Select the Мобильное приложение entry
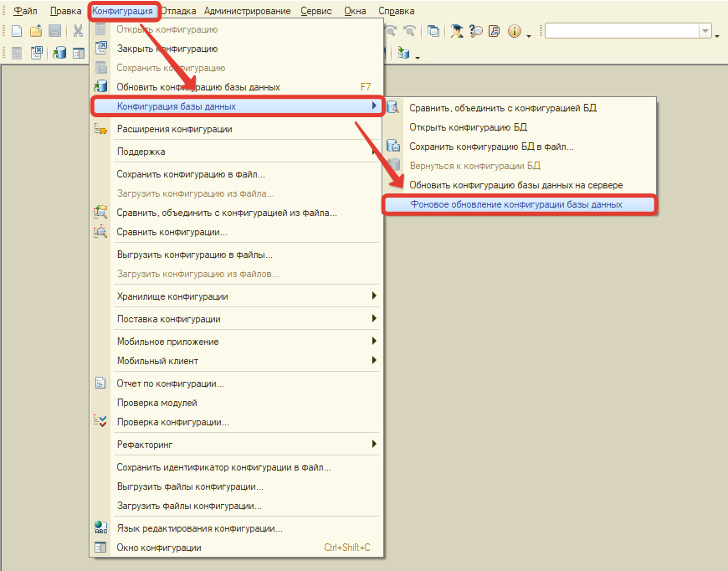Screen dimensions: 728x571 (237, 342)
